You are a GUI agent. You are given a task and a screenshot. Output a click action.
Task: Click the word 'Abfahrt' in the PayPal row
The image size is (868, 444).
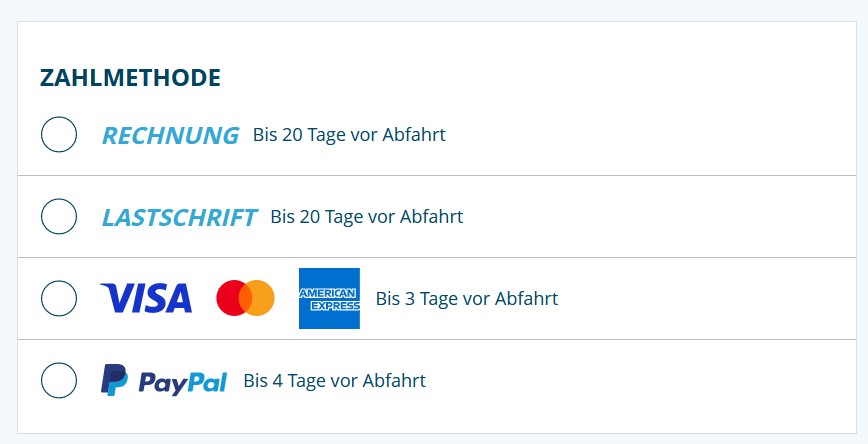click(397, 381)
